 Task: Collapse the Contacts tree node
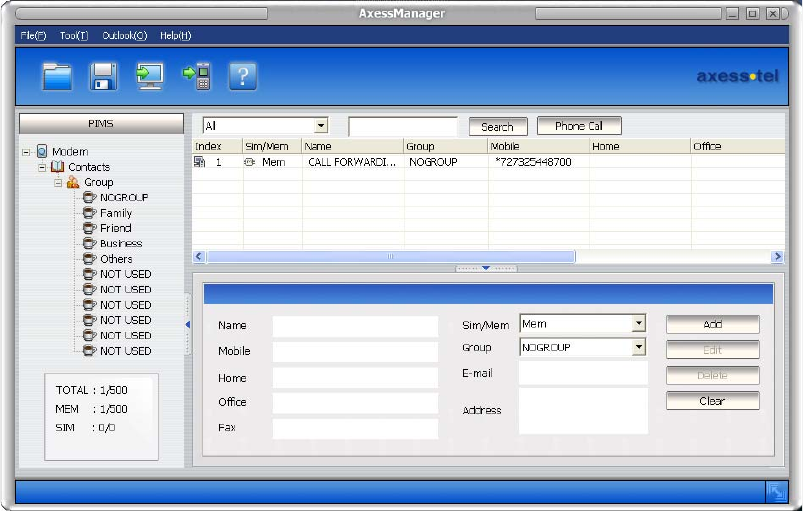point(42,167)
